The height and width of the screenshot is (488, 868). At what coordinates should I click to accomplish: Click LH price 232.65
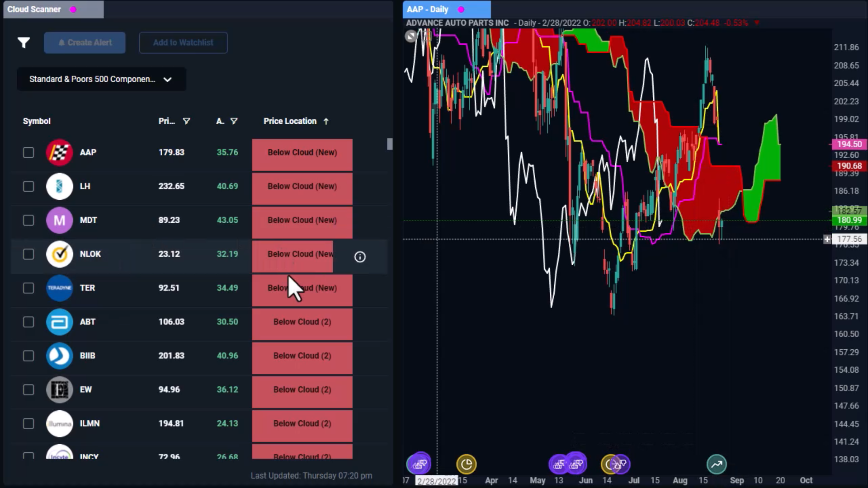click(171, 186)
